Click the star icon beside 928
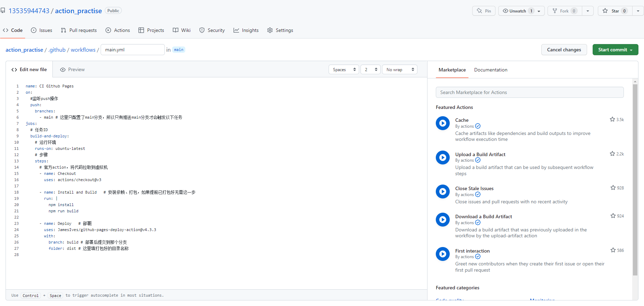This screenshot has width=644, height=306. point(613,188)
